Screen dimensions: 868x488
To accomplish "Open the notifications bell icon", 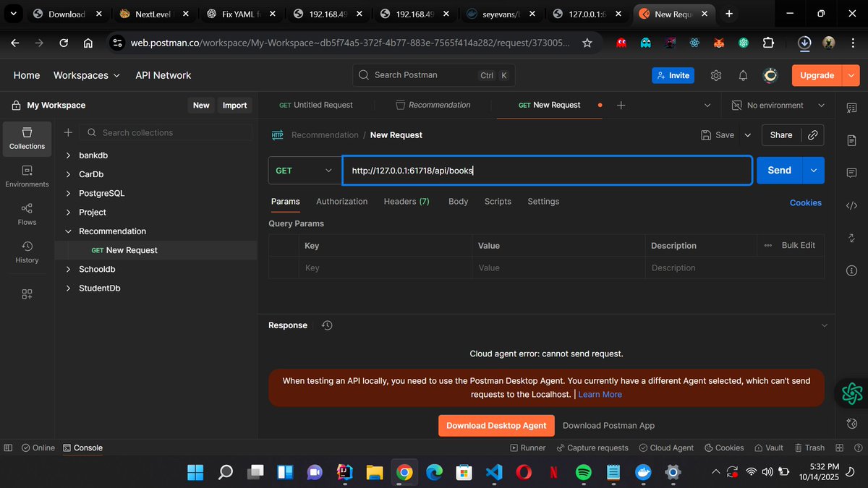I will (x=743, y=75).
